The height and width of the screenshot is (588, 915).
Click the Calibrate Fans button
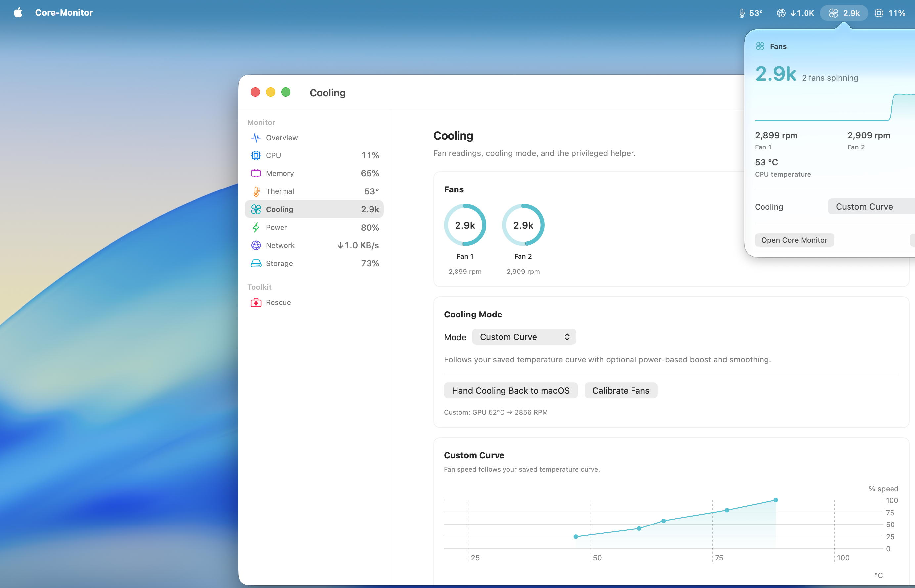621,390
